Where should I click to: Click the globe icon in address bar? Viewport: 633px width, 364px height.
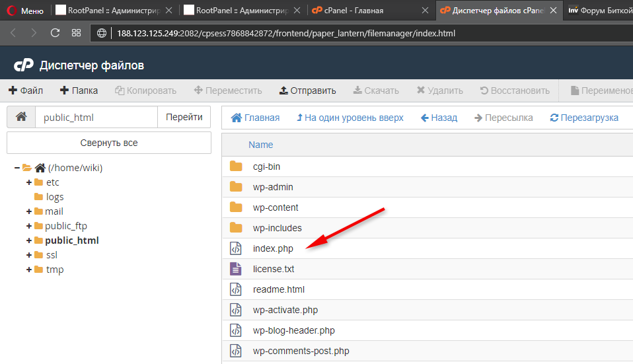click(x=102, y=33)
